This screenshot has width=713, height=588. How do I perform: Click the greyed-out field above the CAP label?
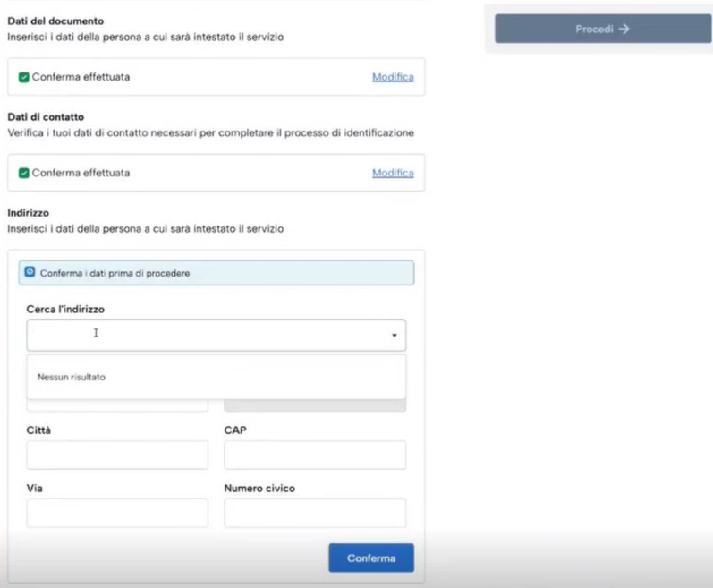[314, 405]
